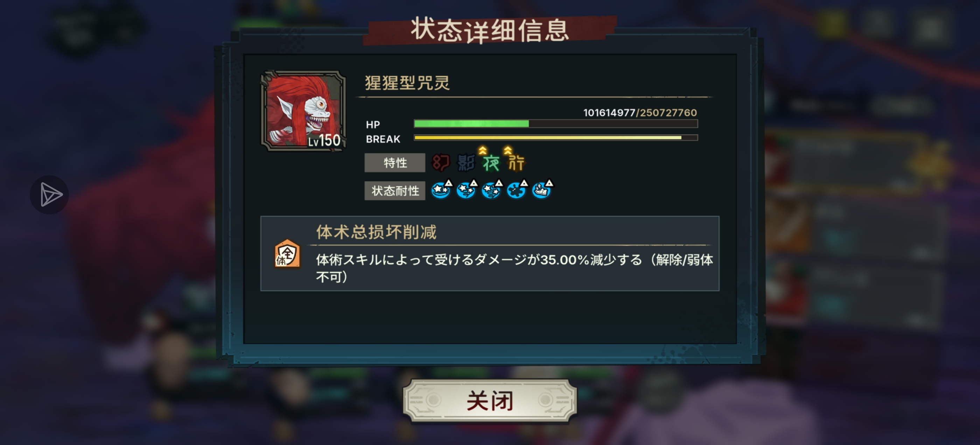Click the yellow BREAK gauge
980x445 pixels.
pos(556,138)
